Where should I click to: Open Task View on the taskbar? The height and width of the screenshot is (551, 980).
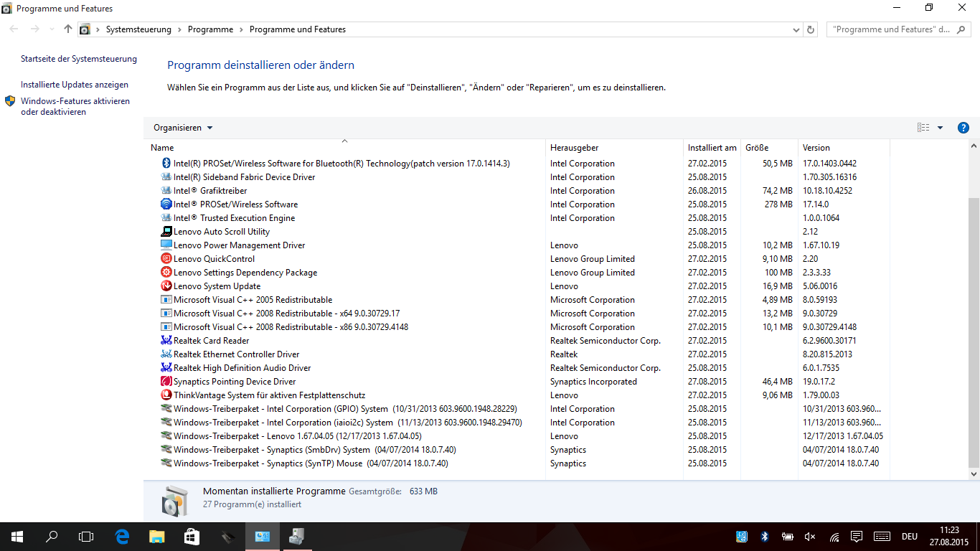[x=86, y=536]
